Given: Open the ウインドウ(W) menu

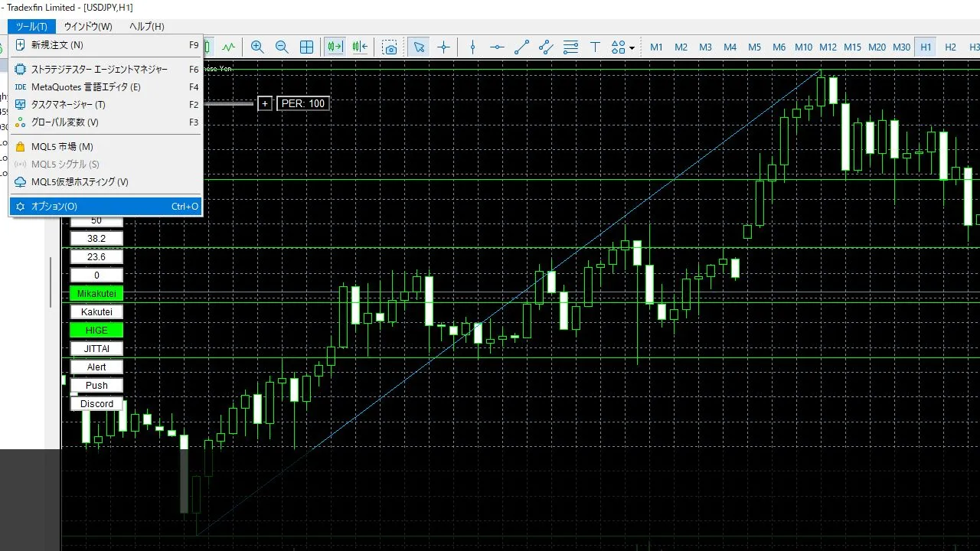Looking at the screenshot, I should (88, 27).
